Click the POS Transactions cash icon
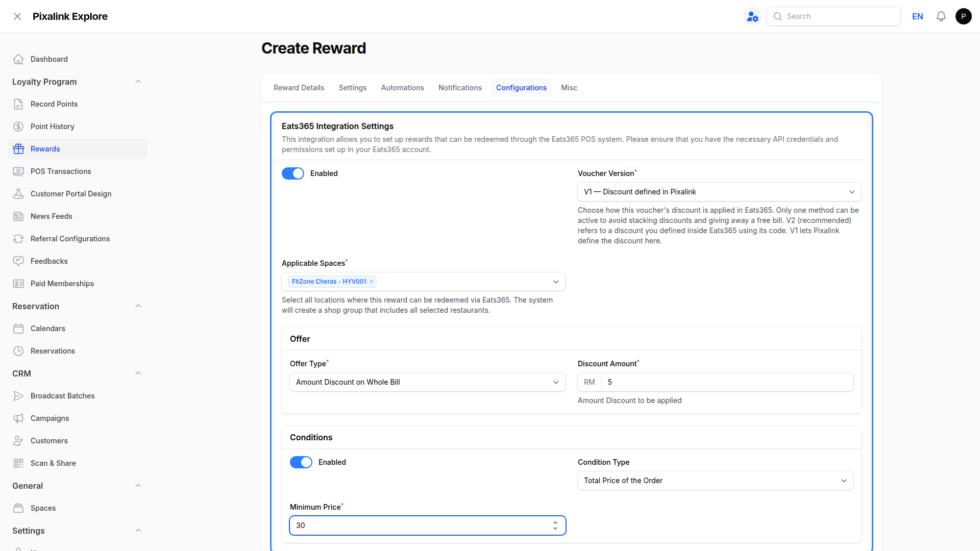 (18, 171)
